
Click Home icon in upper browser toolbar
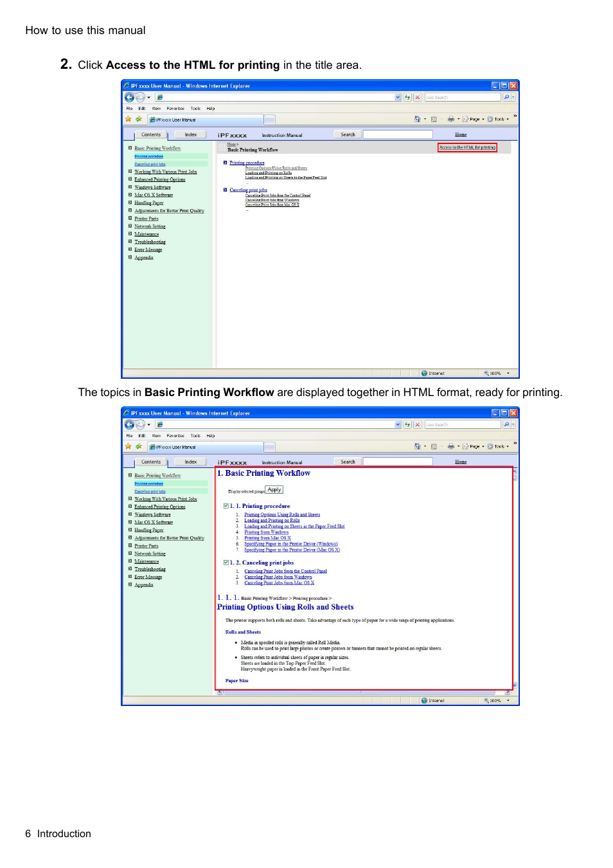[x=418, y=119]
